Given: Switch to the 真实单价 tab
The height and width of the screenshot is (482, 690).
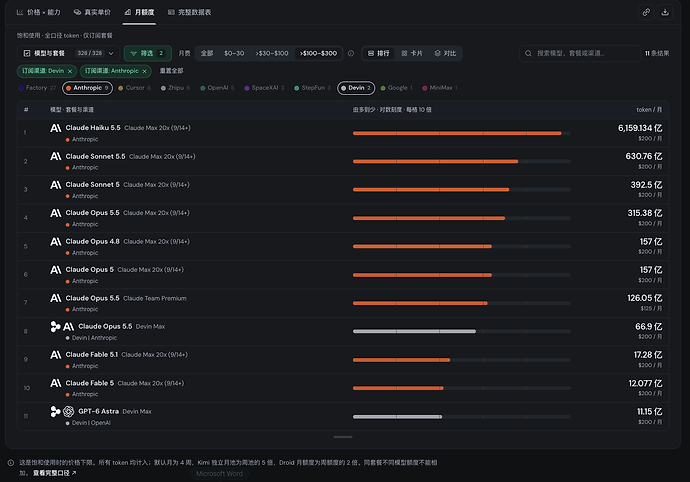Looking at the screenshot, I should [92, 12].
